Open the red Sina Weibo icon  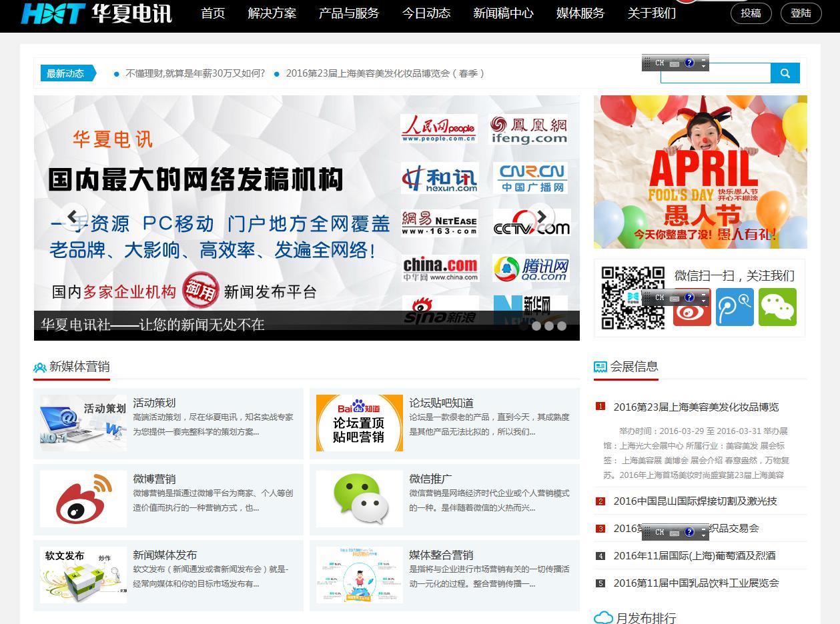[692, 307]
